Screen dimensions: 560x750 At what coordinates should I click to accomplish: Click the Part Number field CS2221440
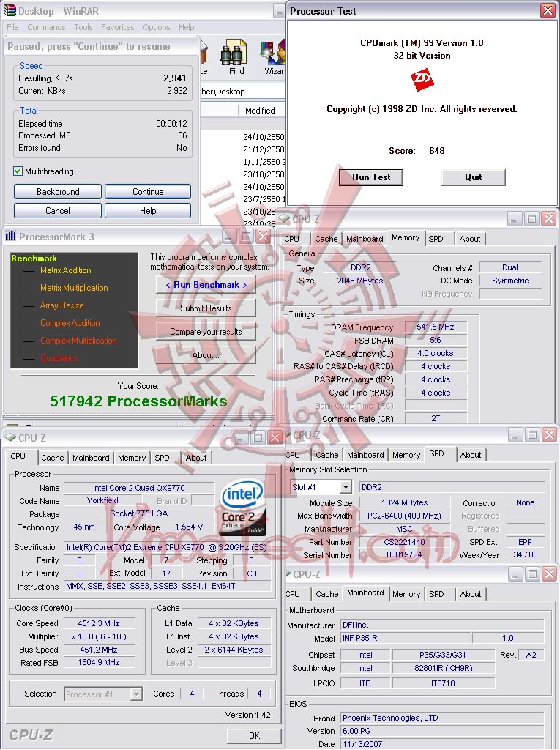405,542
